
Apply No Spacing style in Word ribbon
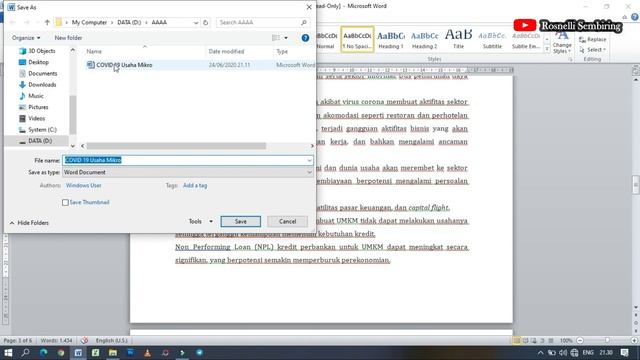coord(357,40)
